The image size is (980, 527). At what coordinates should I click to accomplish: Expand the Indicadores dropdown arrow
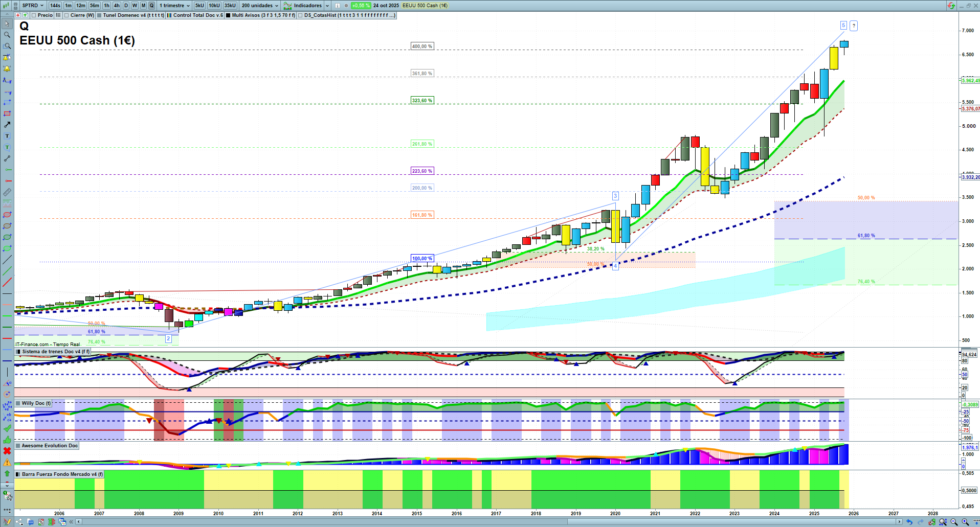point(327,6)
